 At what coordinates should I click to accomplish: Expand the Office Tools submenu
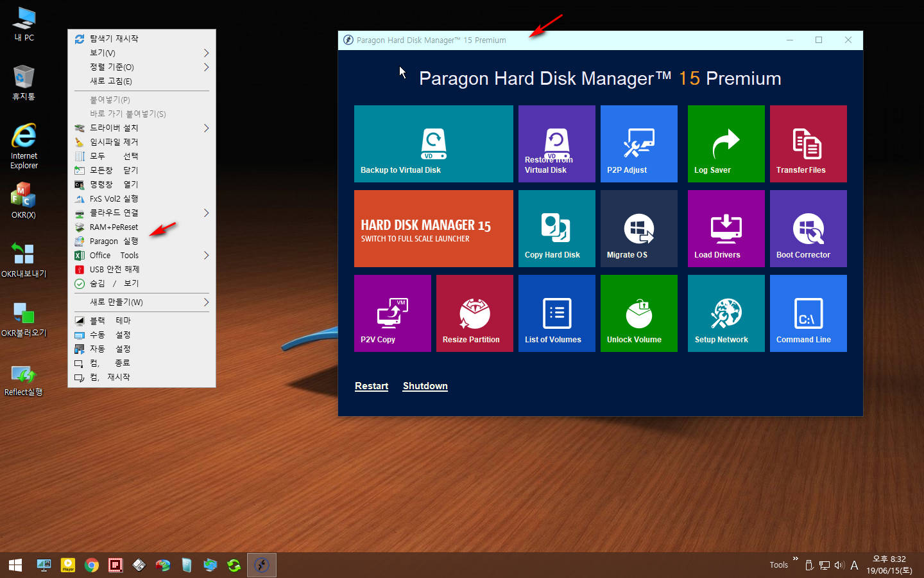(142, 255)
